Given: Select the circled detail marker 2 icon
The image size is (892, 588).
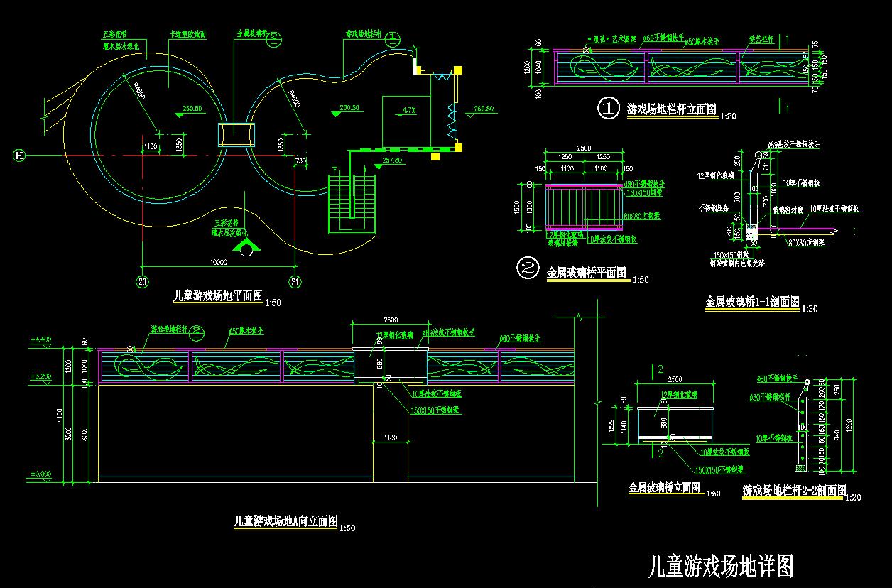Looking at the screenshot, I should 526,268.
